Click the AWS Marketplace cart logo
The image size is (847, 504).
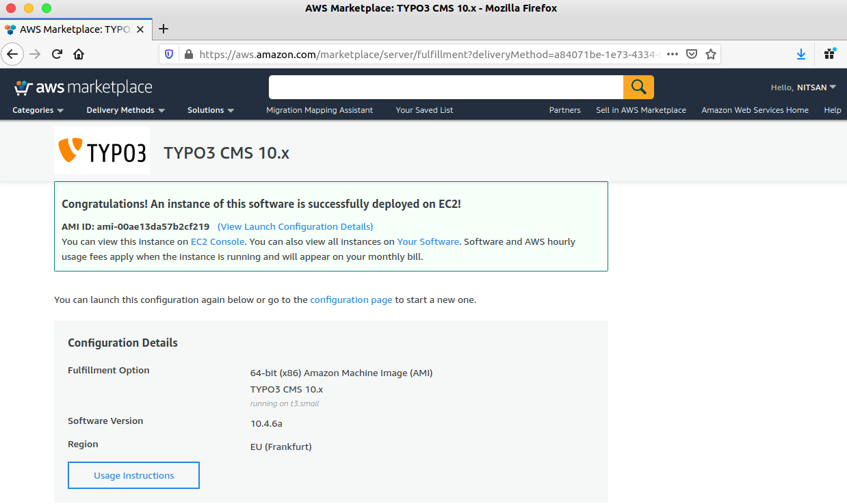click(x=23, y=87)
